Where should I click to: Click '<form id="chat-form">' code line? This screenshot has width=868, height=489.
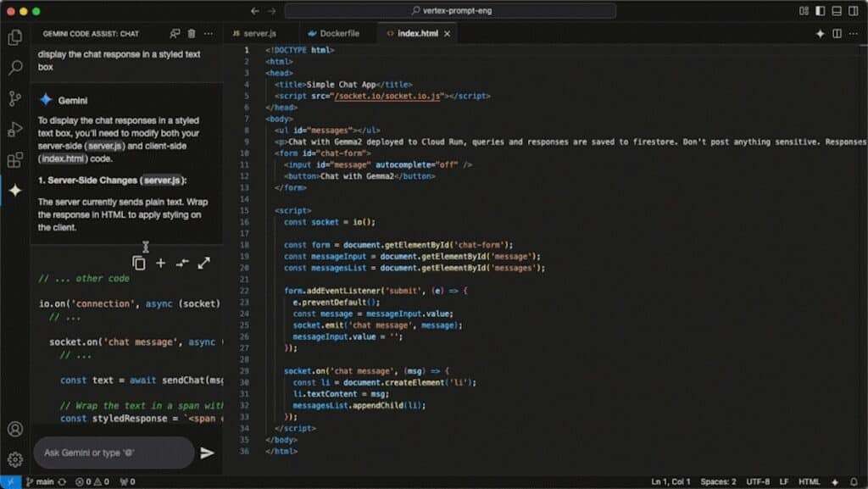323,153
